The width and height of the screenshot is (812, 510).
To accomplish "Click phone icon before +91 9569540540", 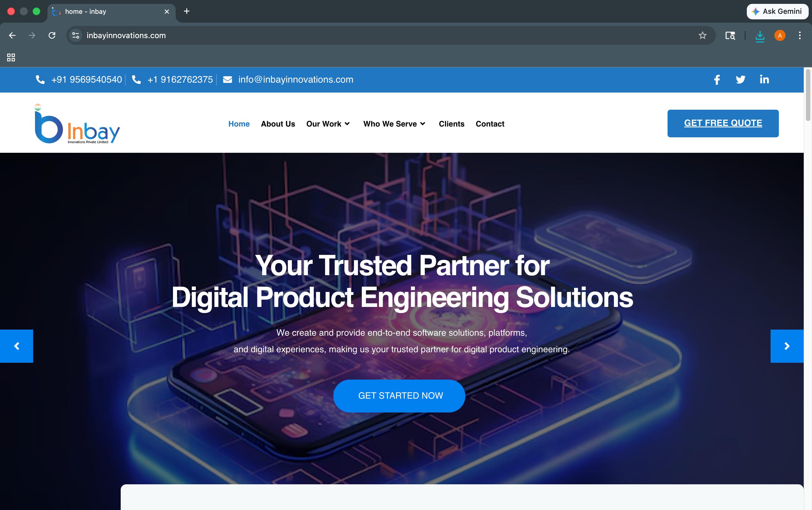I will click(40, 80).
